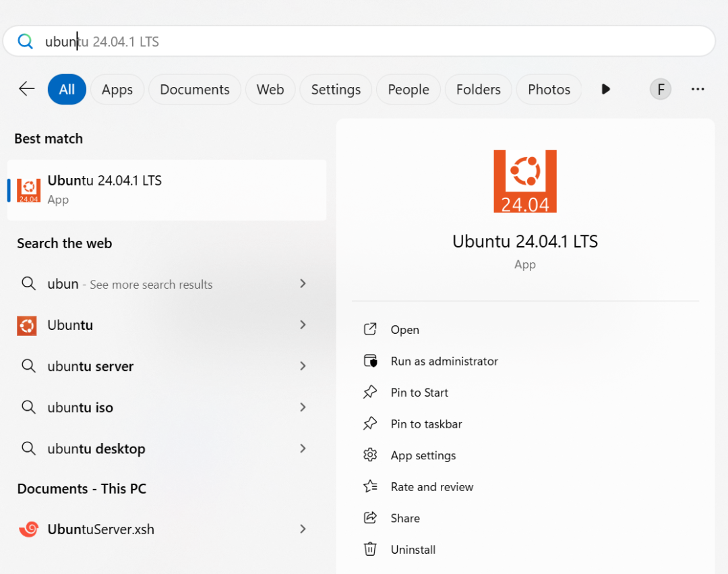The height and width of the screenshot is (574, 728).
Task: Click the trash icon beside Uninstall
Action: [x=370, y=549]
